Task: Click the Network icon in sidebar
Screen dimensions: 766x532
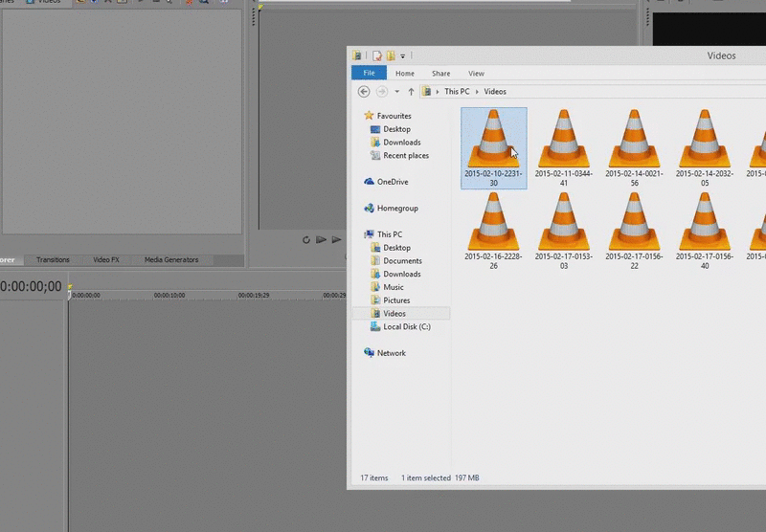Action: click(369, 352)
